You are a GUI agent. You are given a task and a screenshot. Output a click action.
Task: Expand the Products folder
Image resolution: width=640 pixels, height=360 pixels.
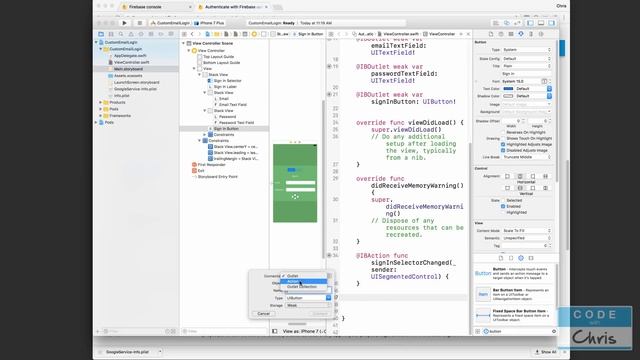point(100,102)
